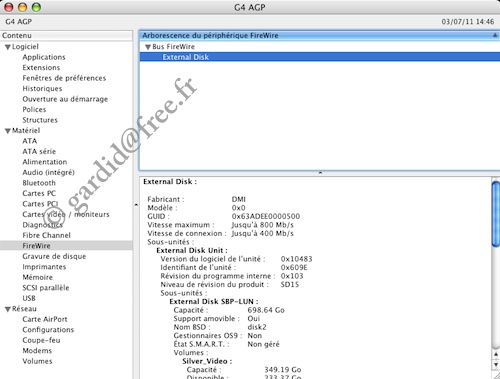The height and width of the screenshot is (379, 500).
Task: Click the Silver_Video capacity 349.19 Go
Action: [x=283, y=370]
